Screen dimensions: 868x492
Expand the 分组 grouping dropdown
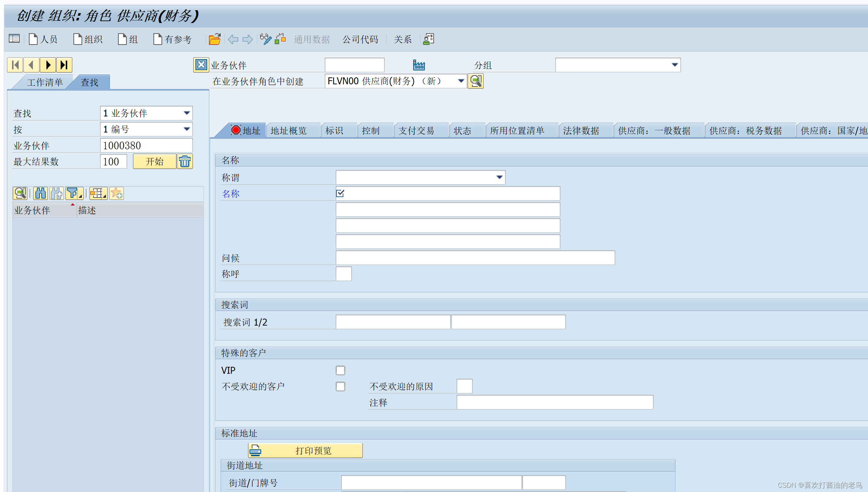[674, 65]
